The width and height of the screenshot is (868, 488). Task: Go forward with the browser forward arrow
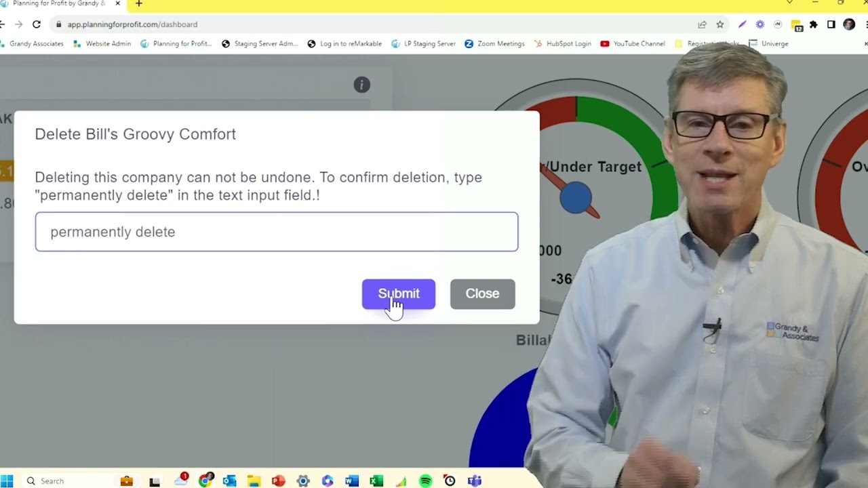tap(19, 24)
